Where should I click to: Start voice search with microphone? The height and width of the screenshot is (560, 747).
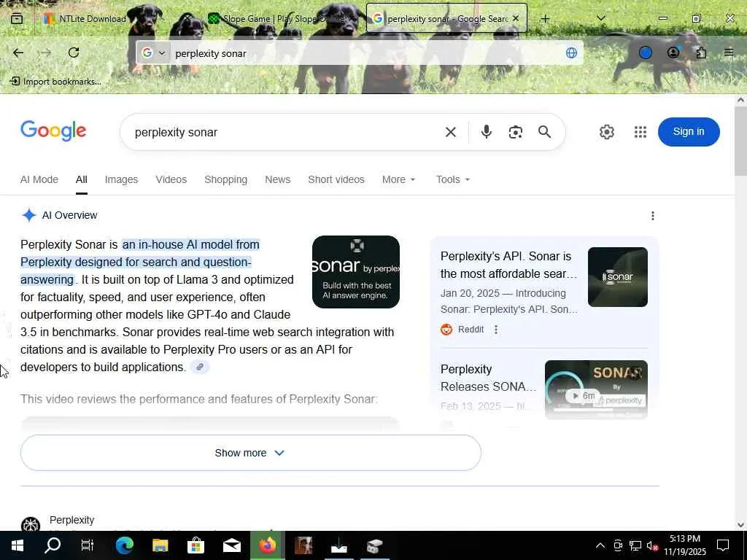pos(486,132)
